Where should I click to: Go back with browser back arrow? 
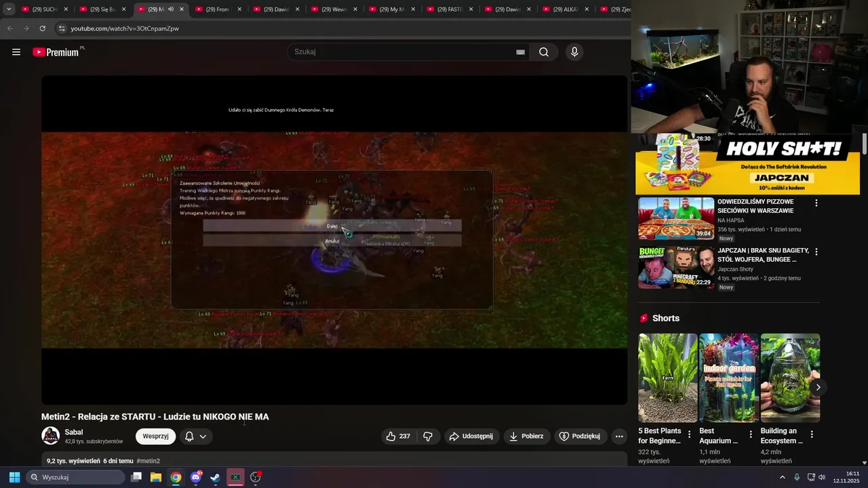[x=9, y=28]
